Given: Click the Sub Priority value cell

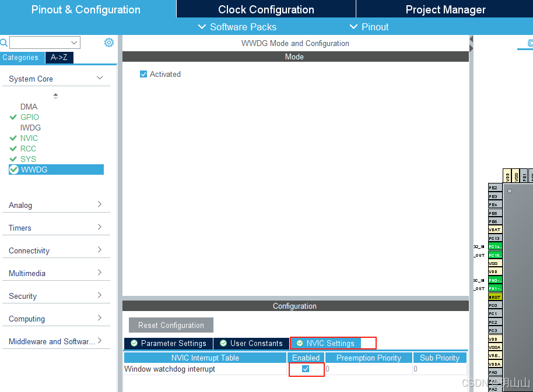Looking at the screenshot, I should pyautogui.click(x=440, y=369).
